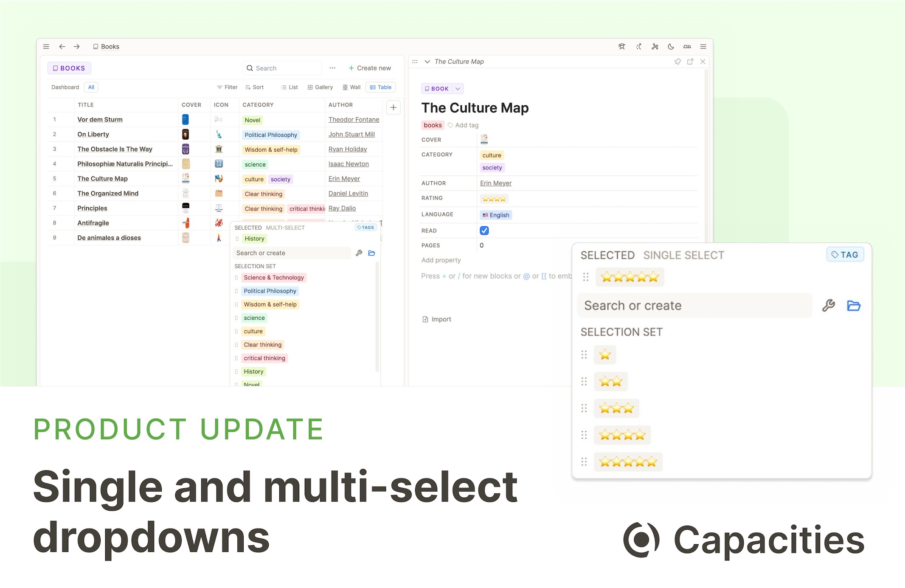This screenshot has height=588, width=905.
Task: Click the Dashboard tab in Books panel
Action: coord(63,87)
